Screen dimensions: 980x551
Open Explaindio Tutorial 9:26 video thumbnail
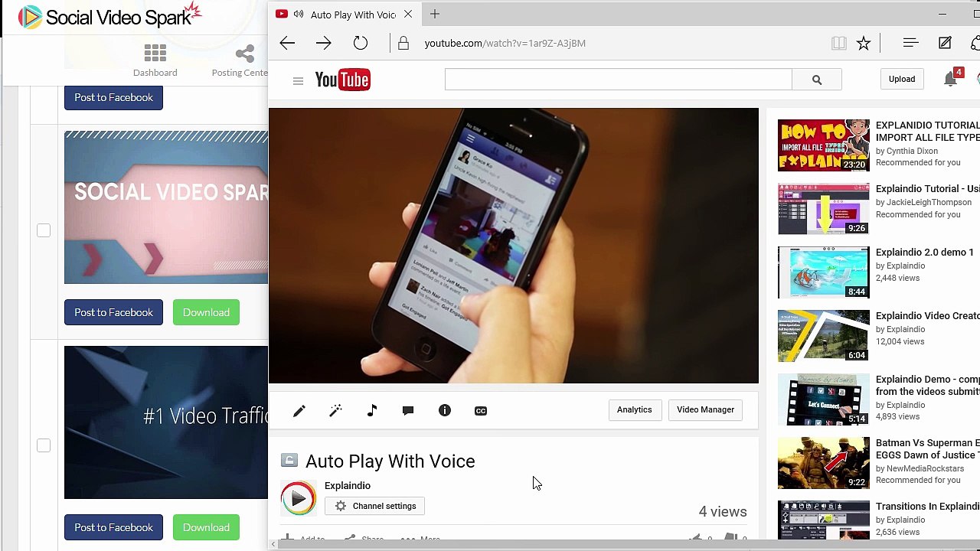pyautogui.click(x=824, y=208)
